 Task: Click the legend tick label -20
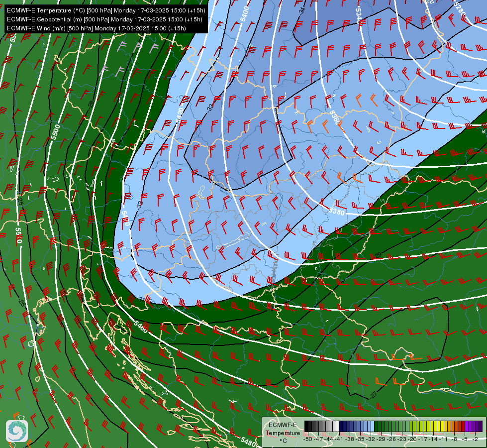coord(412,439)
